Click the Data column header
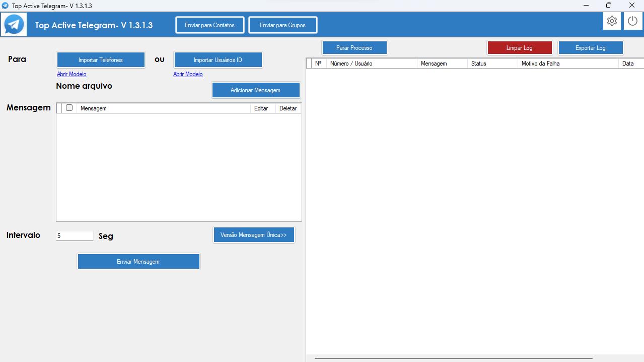Screen dimensions: 644x362 (631, 64)
